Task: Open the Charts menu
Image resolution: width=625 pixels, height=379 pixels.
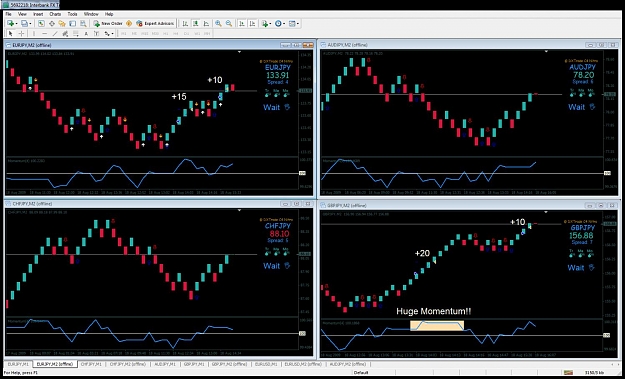Action: pos(55,14)
